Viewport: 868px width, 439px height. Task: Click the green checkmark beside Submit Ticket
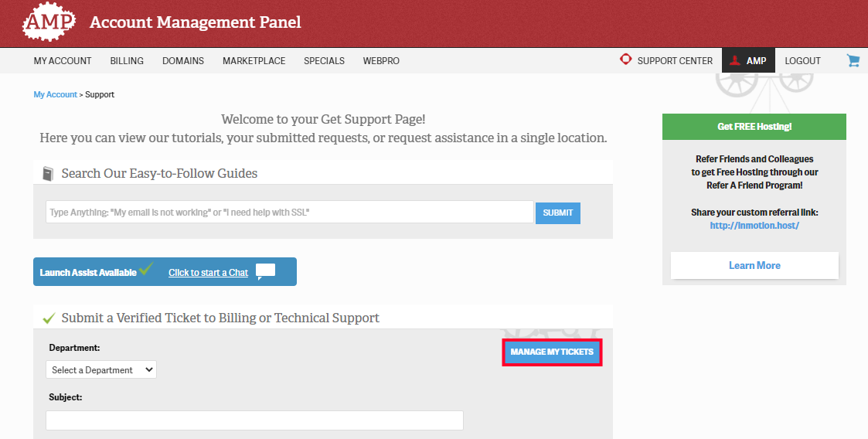tap(49, 318)
